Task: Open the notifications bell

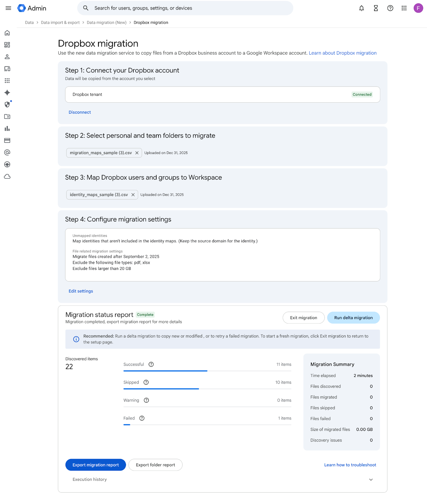Action: 361,8
